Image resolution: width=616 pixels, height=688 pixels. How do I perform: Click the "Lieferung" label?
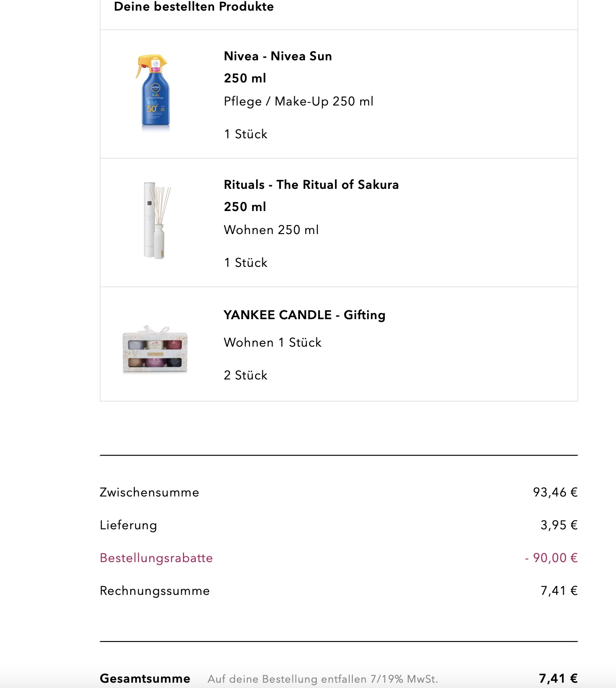[129, 525]
